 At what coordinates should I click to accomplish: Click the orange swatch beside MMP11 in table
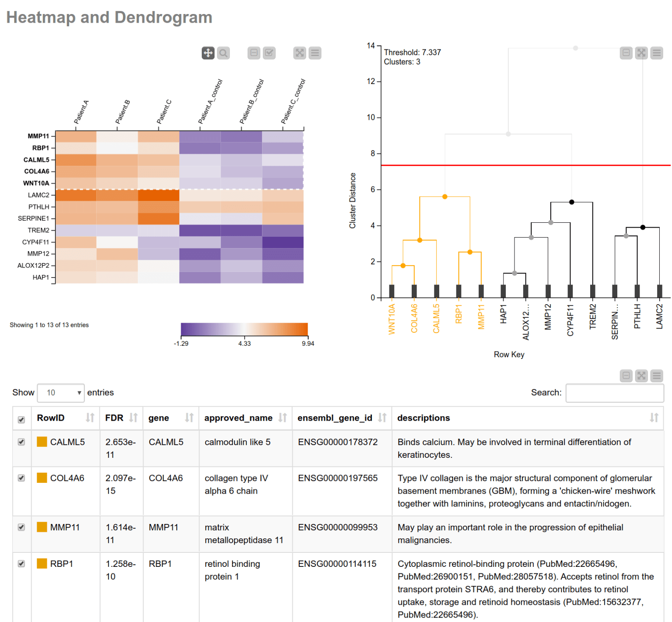(42, 527)
